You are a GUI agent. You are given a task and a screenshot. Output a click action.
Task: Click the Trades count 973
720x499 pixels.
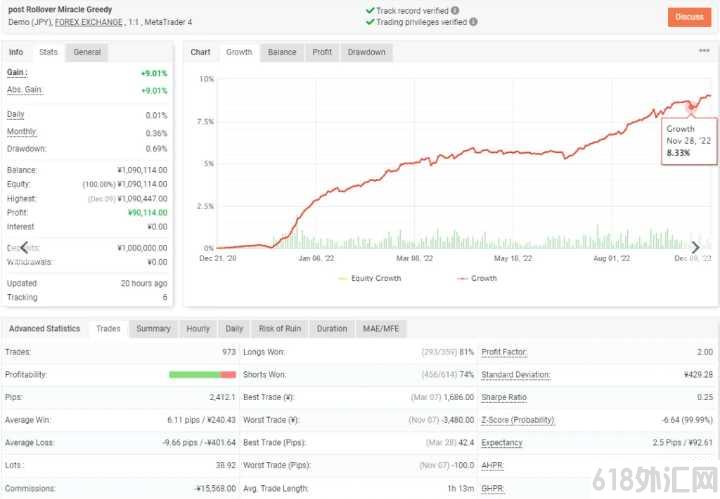(x=229, y=352)
